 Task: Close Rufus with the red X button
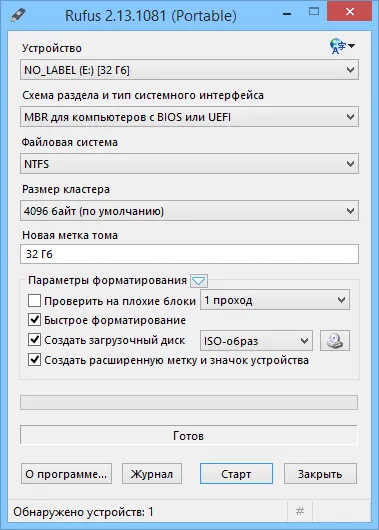click(350, 12)
